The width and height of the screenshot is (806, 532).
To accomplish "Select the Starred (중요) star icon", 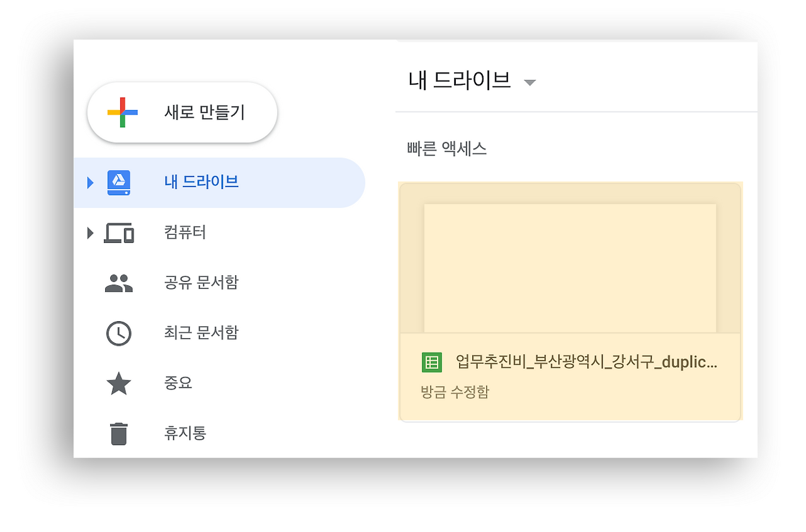I will point(118,383).
